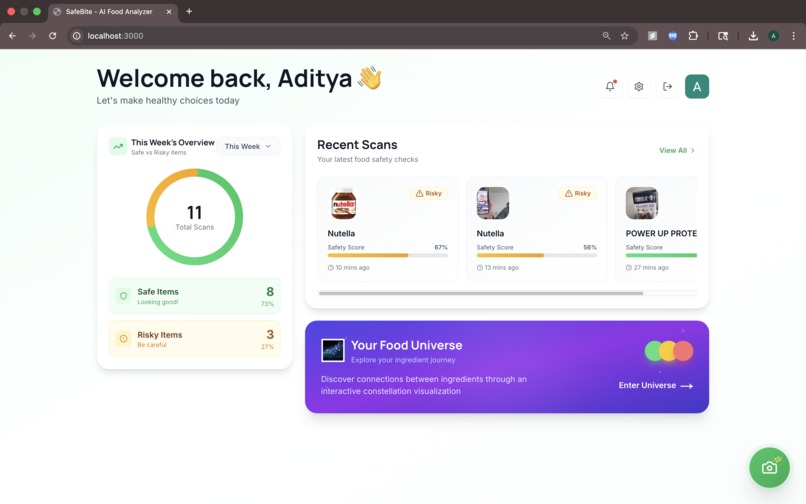Image resolution: width=806 pixels, height=504 pixels.
Task: Open the green 'A' profile avatar
Action: 697,86
